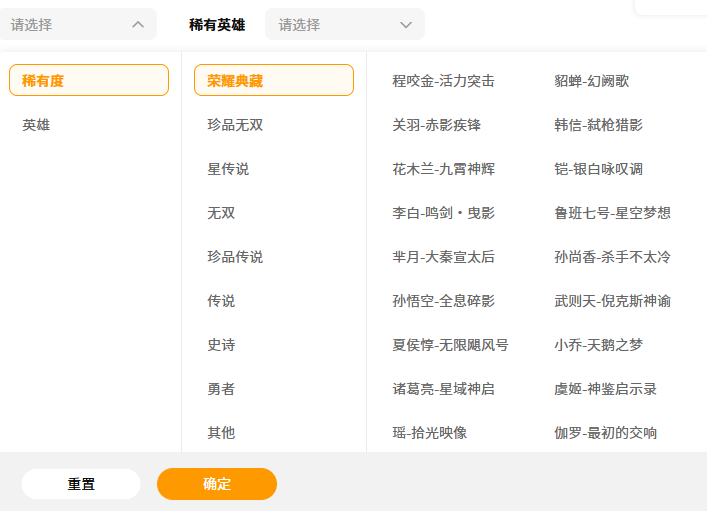Select the 英雄 category
This screenshot has height=511, width=707.
point(37,125)
